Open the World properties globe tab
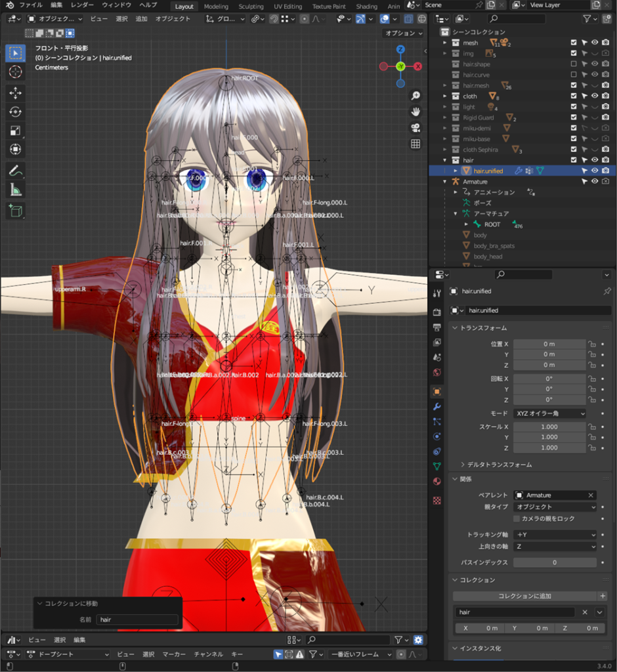The width and height of the screenshot is (617, 672). coord(437,372)
